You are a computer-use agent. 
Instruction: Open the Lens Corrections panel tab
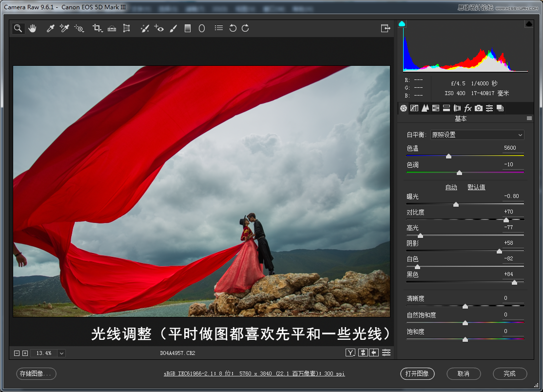pos(457,108)
